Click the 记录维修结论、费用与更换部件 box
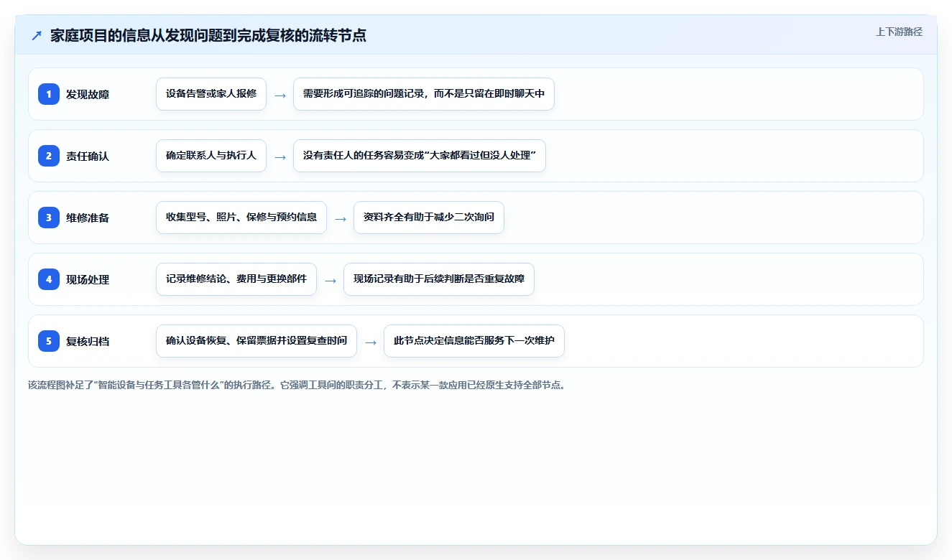This screenshot has width=952, height=560. (236, 279)
